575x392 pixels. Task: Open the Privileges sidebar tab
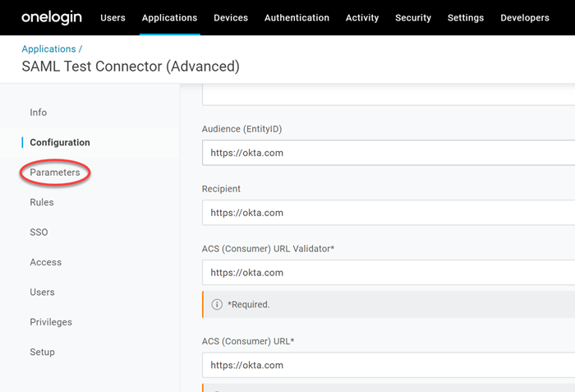[51, 322]
